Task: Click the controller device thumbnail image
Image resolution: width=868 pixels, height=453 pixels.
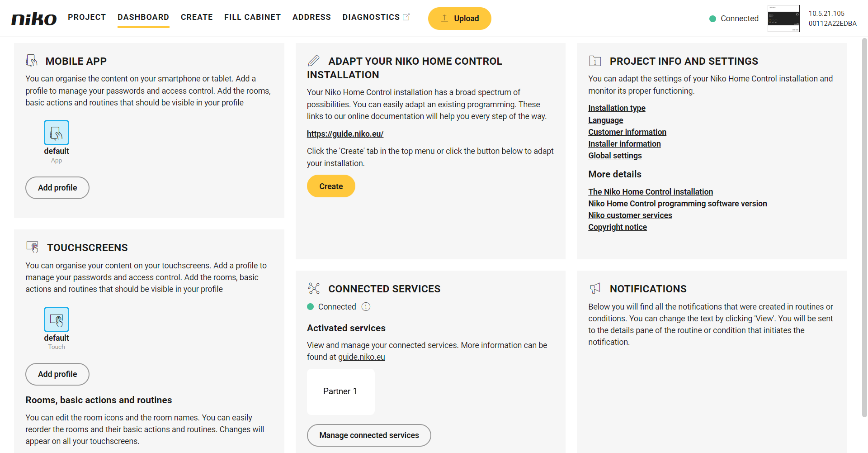Action: pyautogui.click(x=783, y=19)
